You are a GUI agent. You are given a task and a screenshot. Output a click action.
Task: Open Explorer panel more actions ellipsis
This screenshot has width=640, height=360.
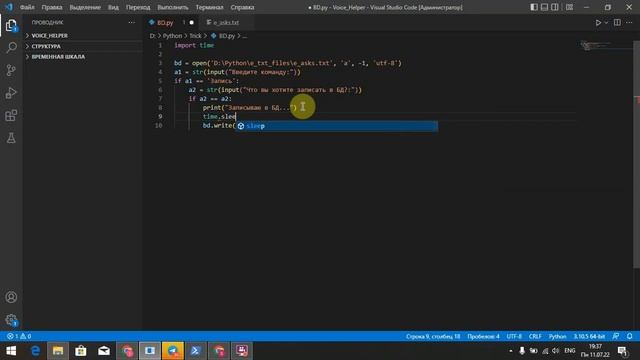click(131, 22)
